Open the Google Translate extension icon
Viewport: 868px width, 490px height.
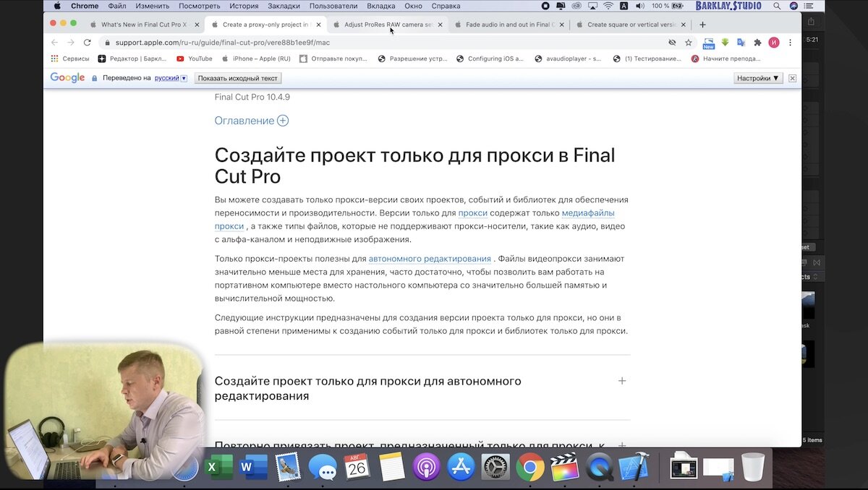(x=741, y=43)
